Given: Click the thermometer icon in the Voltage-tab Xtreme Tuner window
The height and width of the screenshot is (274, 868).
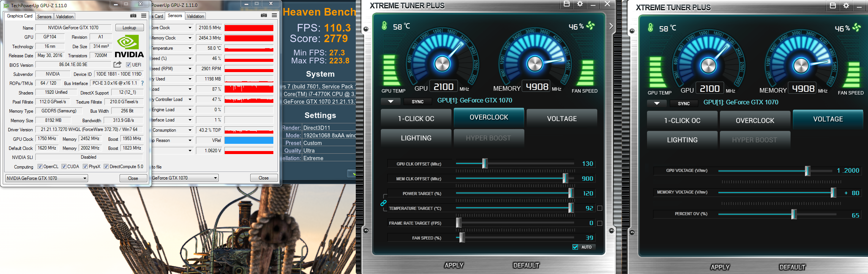Looking at the screenshot, I should coord(650,28).
